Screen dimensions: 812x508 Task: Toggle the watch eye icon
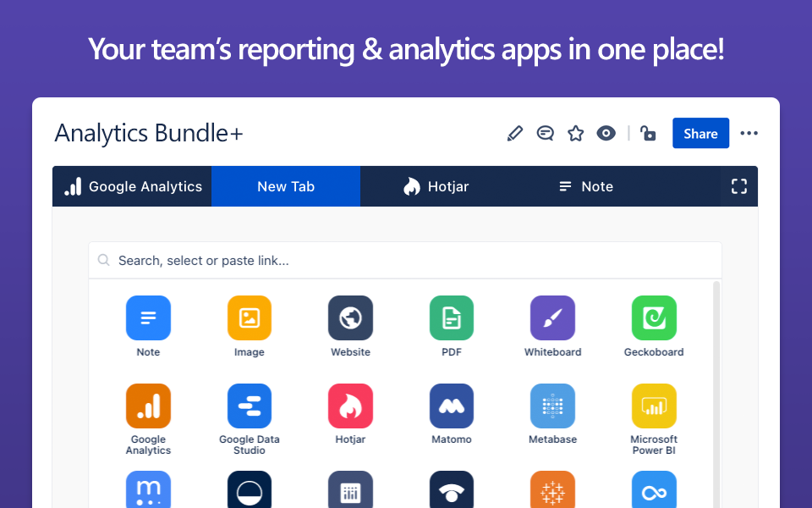(x=606, y=133)
